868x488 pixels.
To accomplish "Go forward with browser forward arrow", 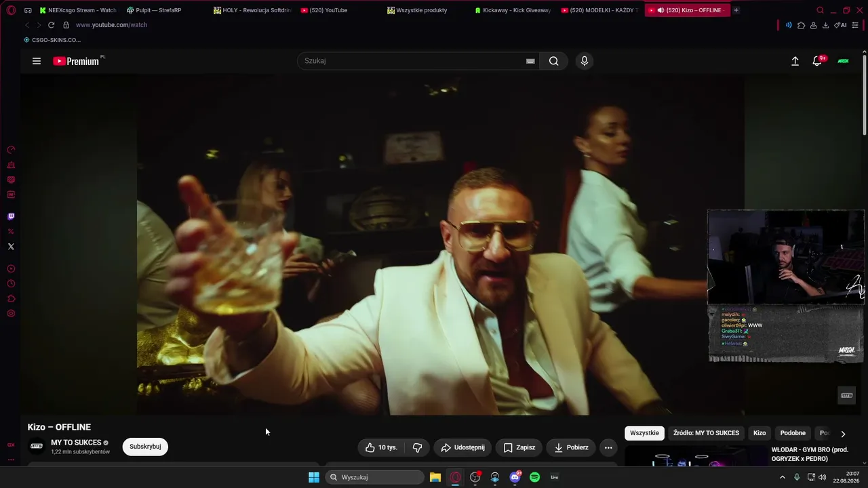I will click(x=39, y=25).
